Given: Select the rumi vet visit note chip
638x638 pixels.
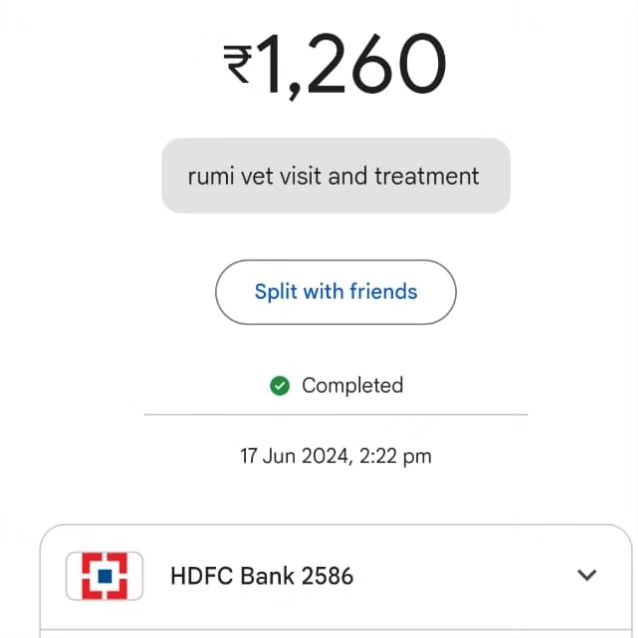Looking at the screenshot, I should [x=335, y=176].
